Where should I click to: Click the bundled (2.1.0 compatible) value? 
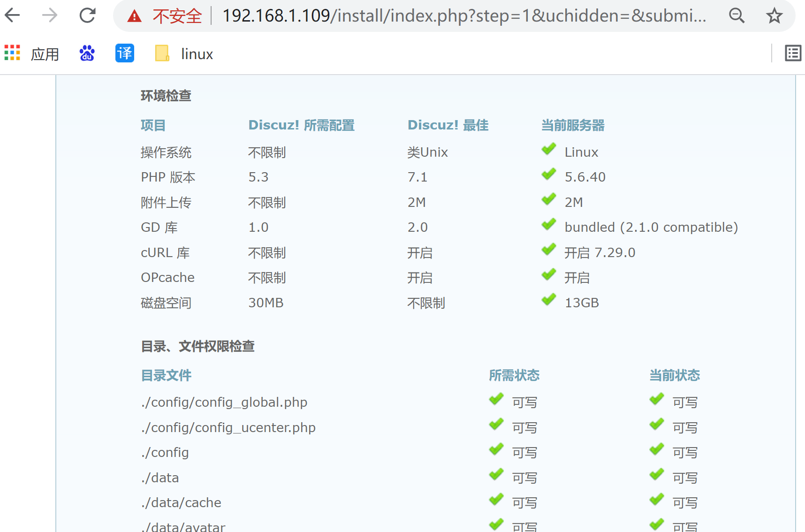[x=651, y=228]
